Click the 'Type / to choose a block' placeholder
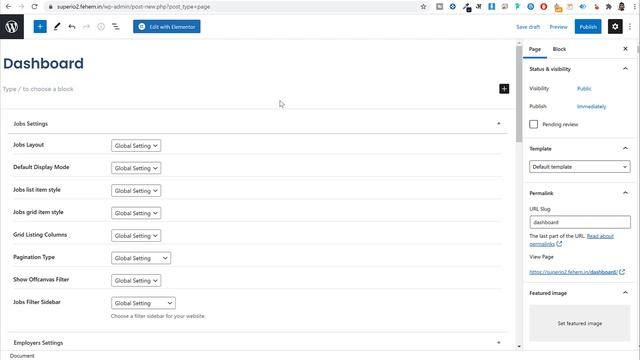 pyautogui.click(x=38, y=89)
